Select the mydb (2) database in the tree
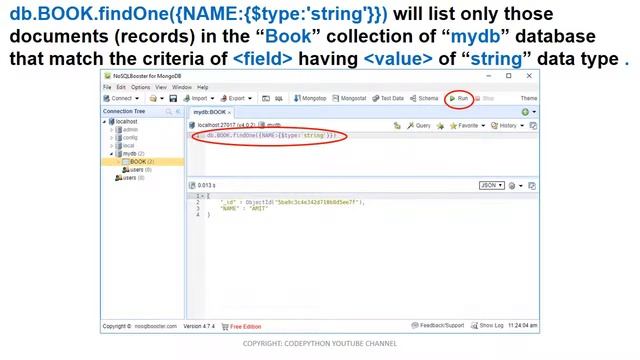 (130, 154)
